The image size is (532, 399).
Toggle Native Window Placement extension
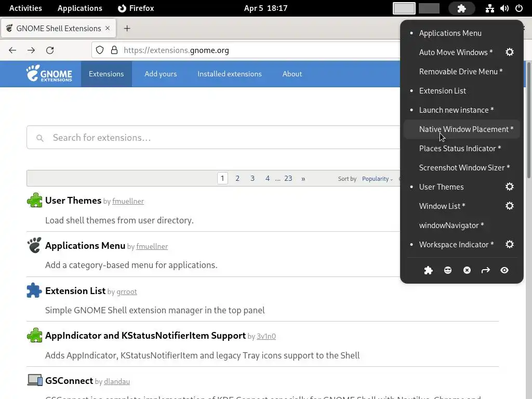(x=462, y=129)
